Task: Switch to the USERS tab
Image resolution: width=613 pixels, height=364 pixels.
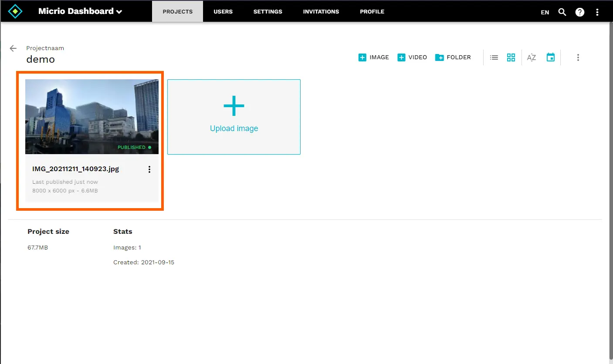Action: pos(223,12)
